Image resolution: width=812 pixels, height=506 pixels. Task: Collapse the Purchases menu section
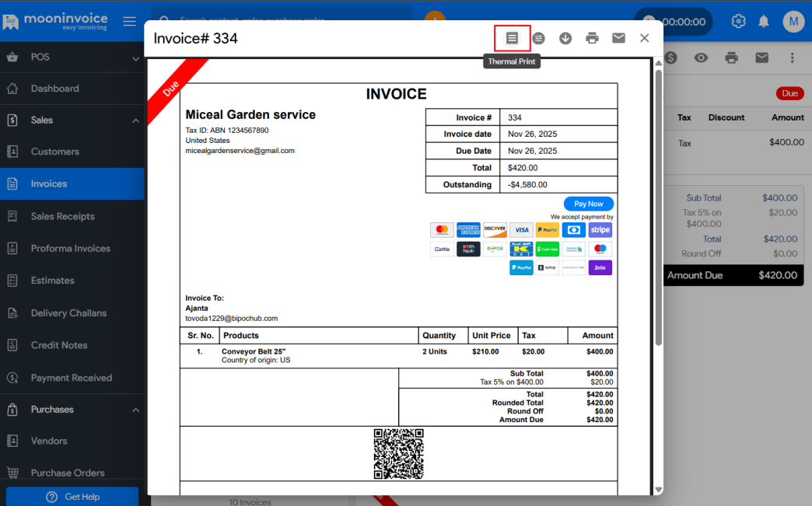(135, 410)
